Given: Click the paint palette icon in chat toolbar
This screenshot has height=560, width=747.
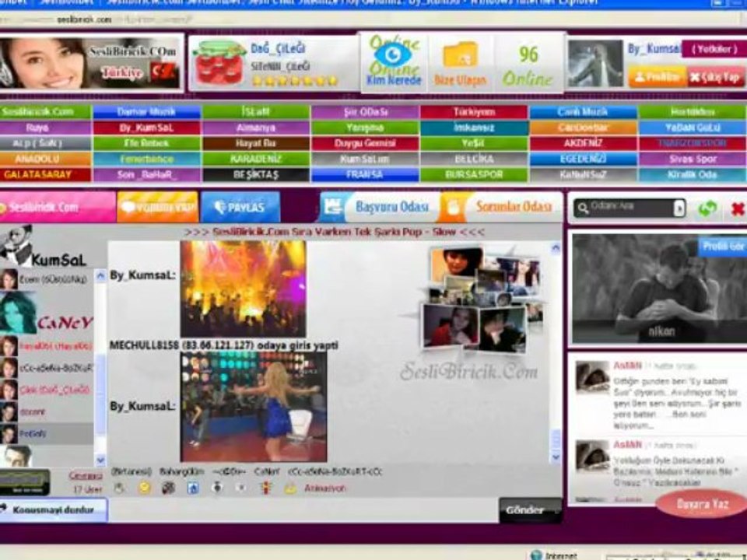Looking at the screenshot, I should click(x=168, y=488).
